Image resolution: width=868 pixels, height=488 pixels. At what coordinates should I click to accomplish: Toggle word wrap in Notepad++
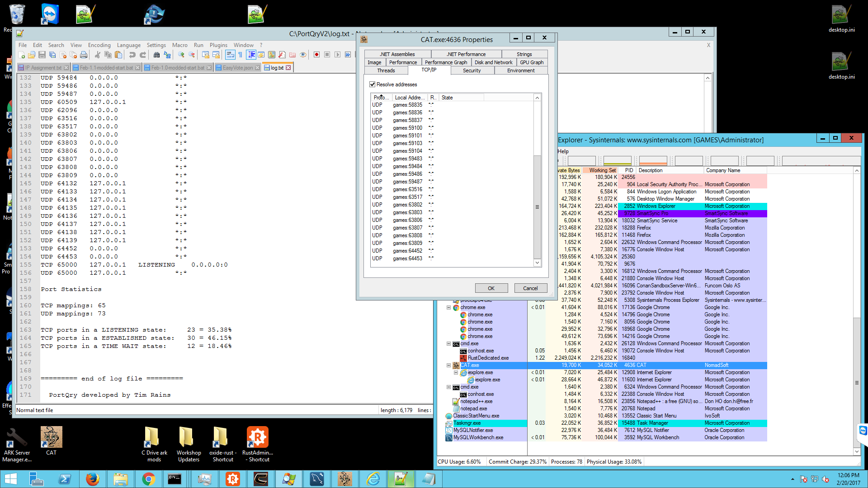click(230, 55)
